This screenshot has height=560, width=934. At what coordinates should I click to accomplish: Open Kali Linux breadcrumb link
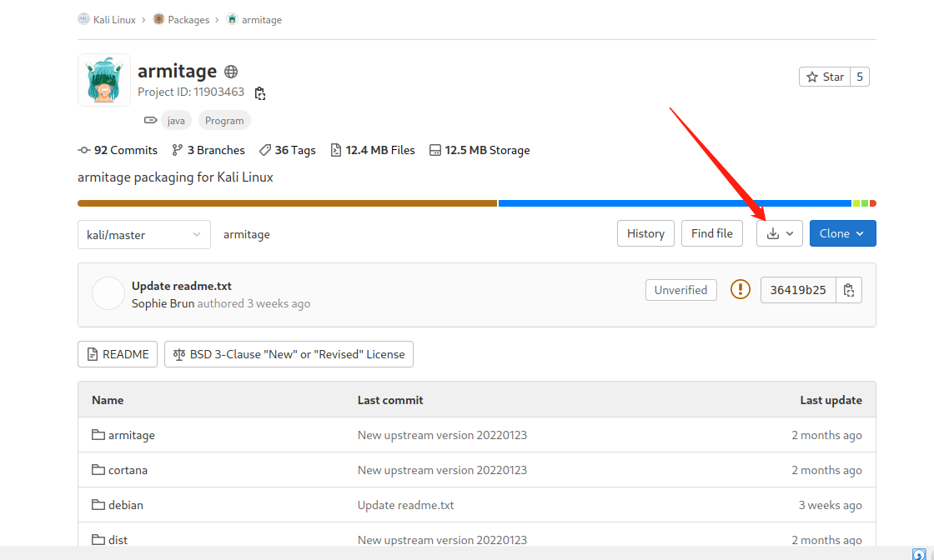pyautogui.click(x=114, y=20)
